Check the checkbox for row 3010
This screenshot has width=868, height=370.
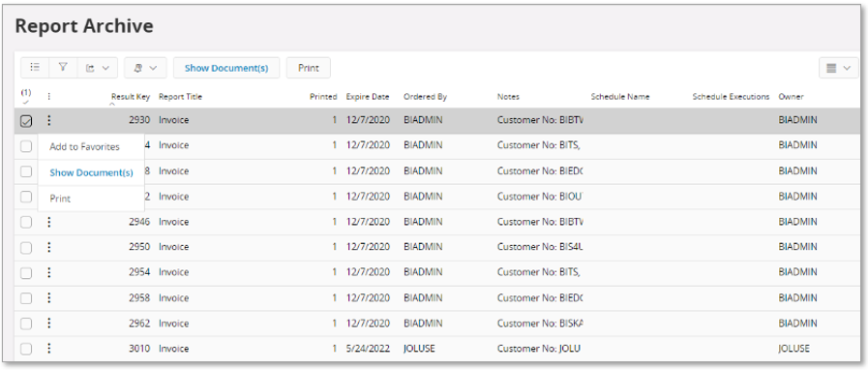[26, 349]
